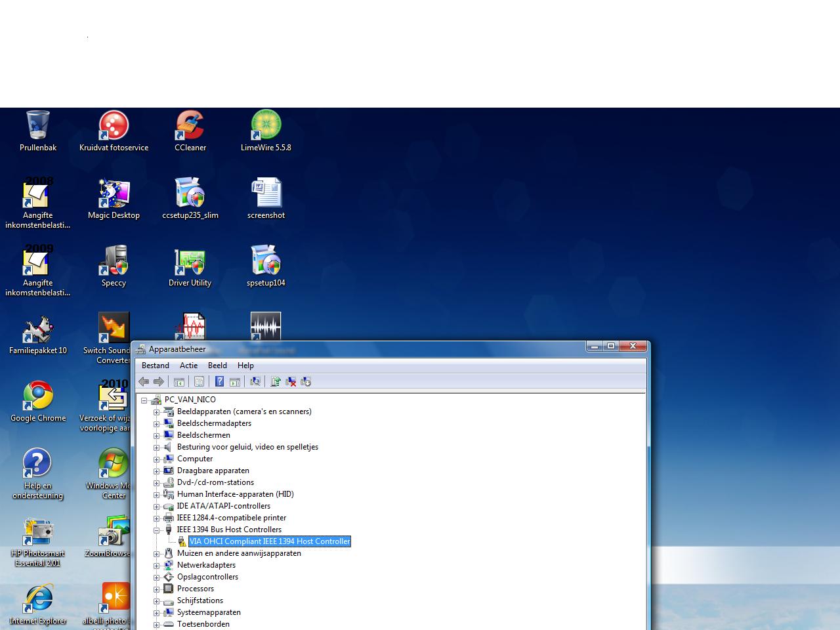The height and width of the screenshot is (630, 840).
Task: Select the Speccy desktop icon
Action: (114, 266)
